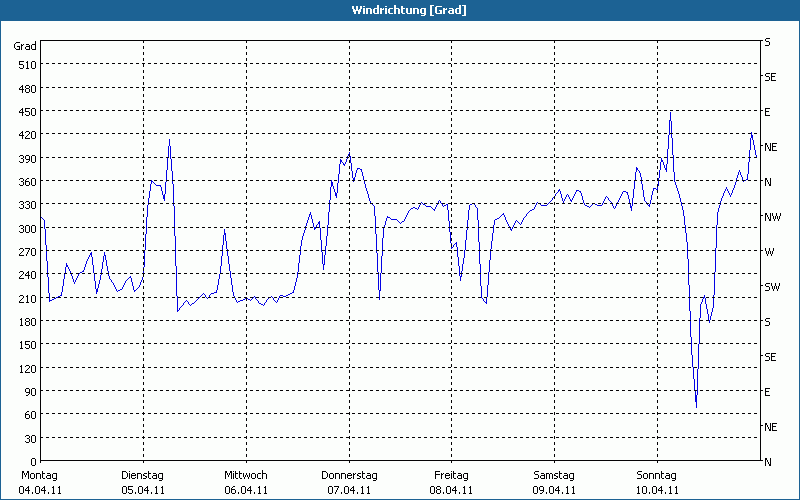Select the 300 degree axis label
Viewport: 800px width, 500px height.
point(28,229)
